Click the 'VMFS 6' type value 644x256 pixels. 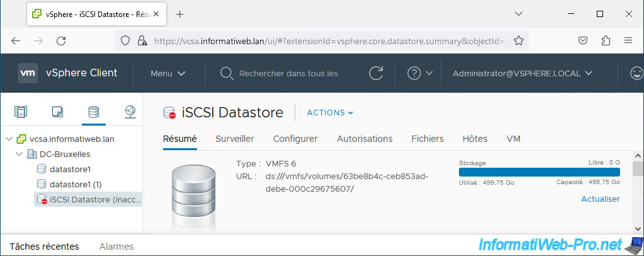click(281, 163)
